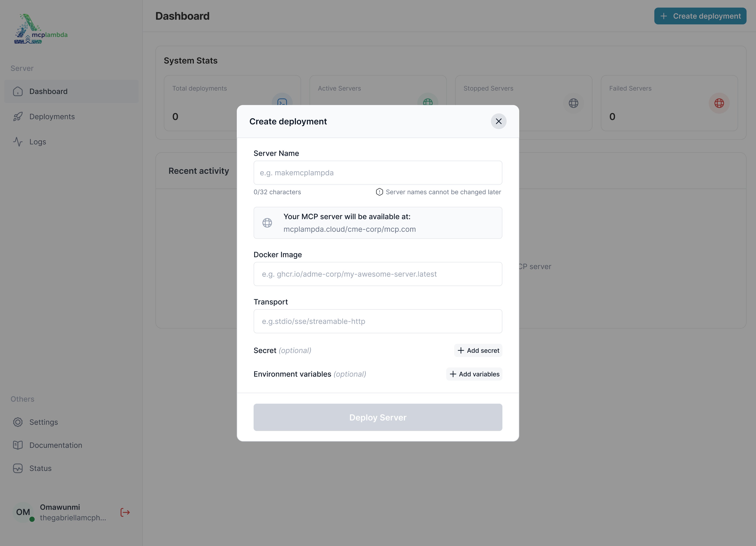This screenshot has height=546, width=756.
Task: Click the globe icon beside the MCP server URL
Action: (x=267, y=223)
